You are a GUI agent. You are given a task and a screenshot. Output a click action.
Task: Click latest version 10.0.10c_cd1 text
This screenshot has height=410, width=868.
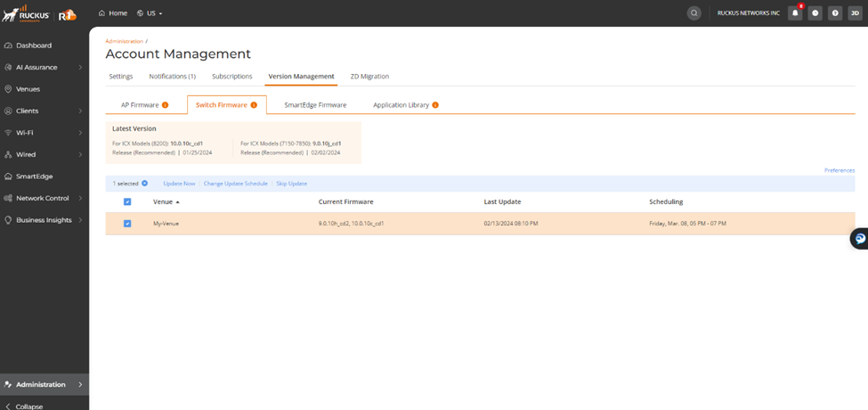coord(187,143)
